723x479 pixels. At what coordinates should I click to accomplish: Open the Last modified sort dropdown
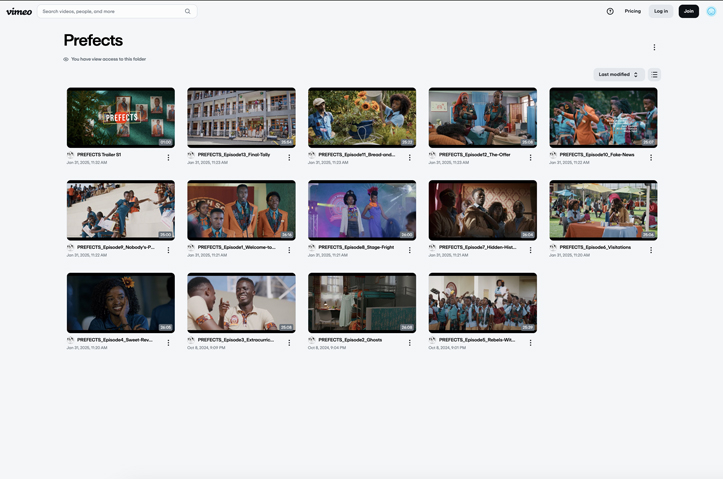(618, 75)
